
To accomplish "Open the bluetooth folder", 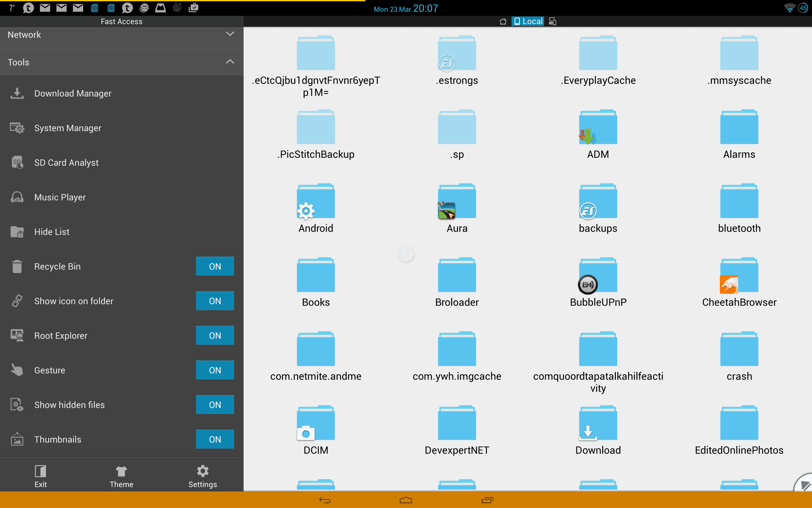I will (739, 208).
